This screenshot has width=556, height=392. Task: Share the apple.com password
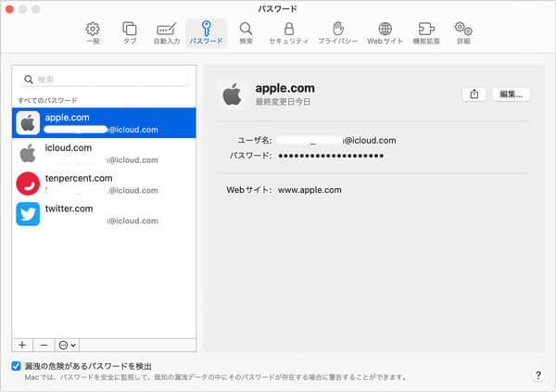[x=474, y=94]
